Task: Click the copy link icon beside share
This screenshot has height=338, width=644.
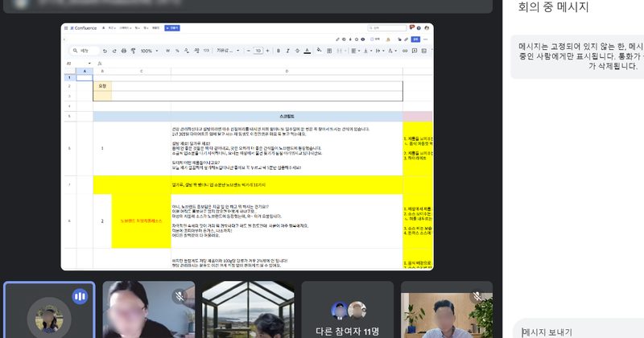Action: [407, 39]
